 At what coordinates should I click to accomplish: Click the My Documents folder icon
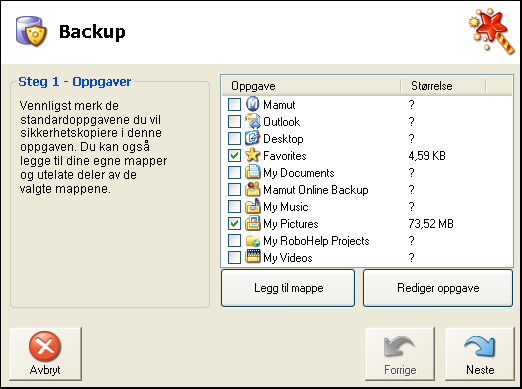(253, 172)
